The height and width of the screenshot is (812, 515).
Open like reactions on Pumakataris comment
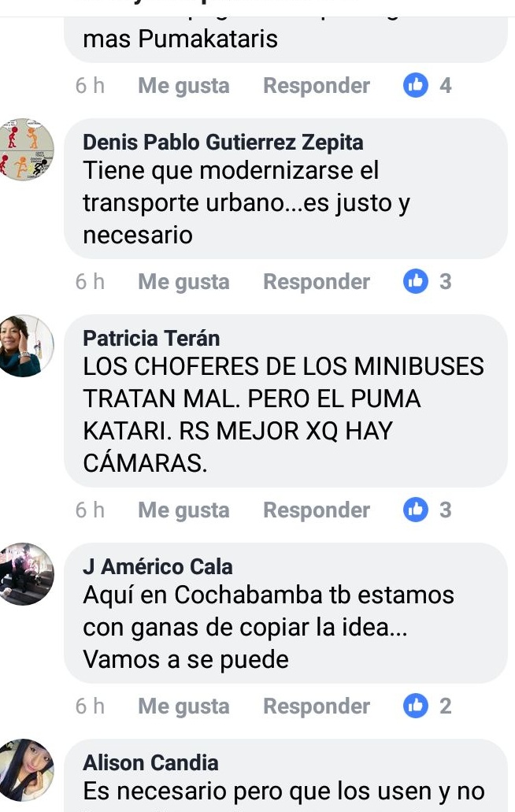(x=427, y=85)
